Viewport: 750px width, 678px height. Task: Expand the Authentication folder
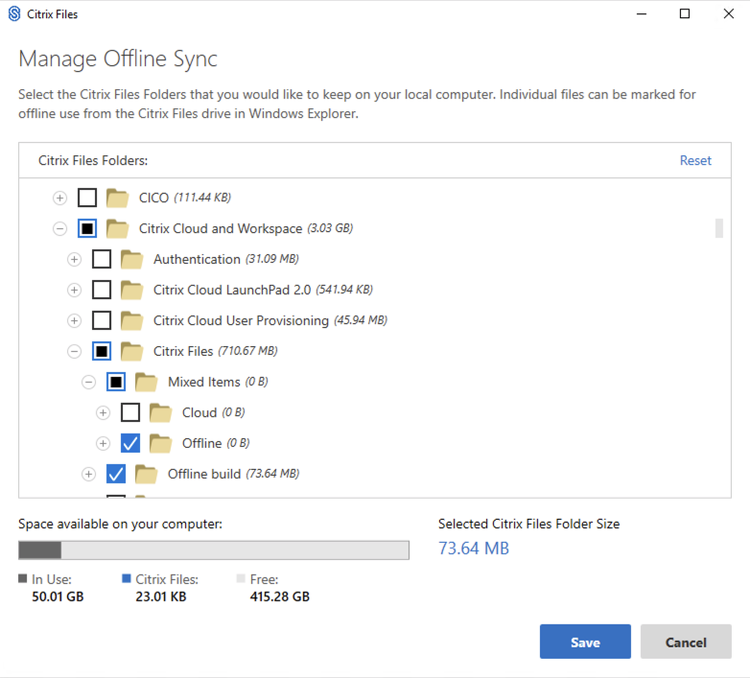pos(74,259)
